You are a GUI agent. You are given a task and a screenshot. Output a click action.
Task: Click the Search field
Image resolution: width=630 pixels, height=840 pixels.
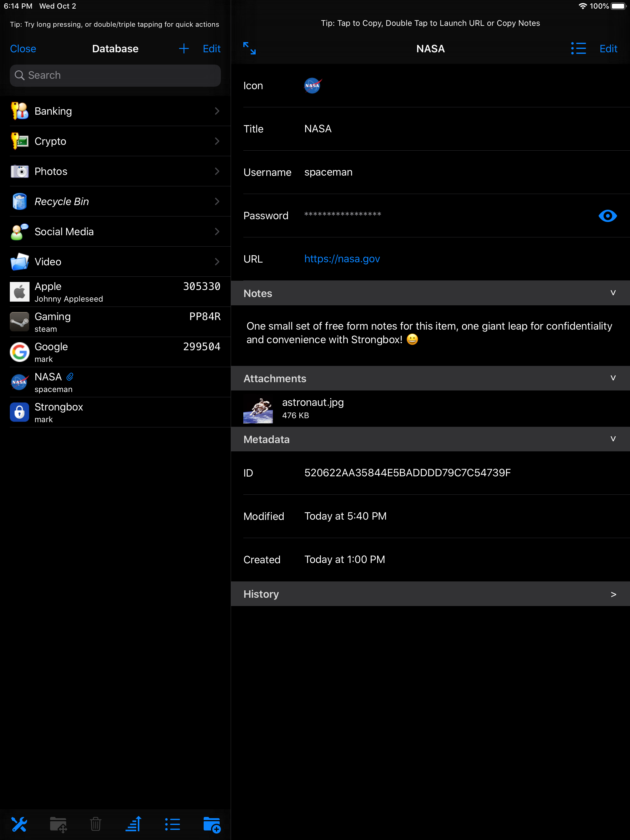(x=115, y=75)
